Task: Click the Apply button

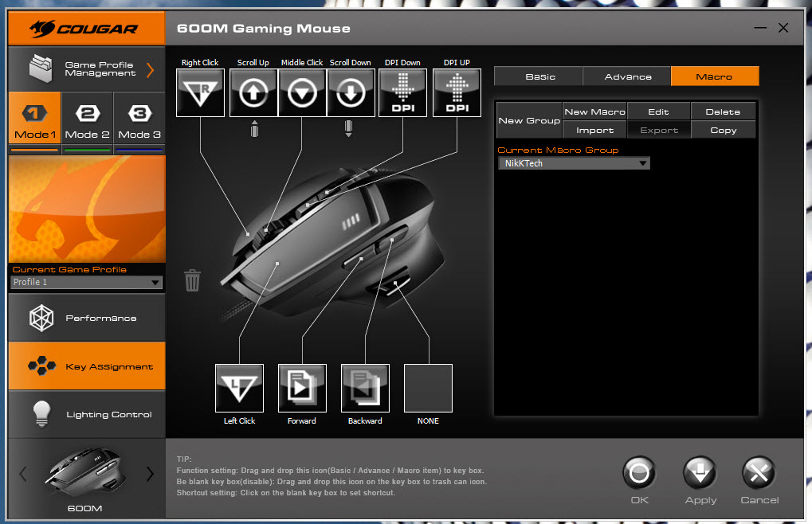Action: (700, 473)
